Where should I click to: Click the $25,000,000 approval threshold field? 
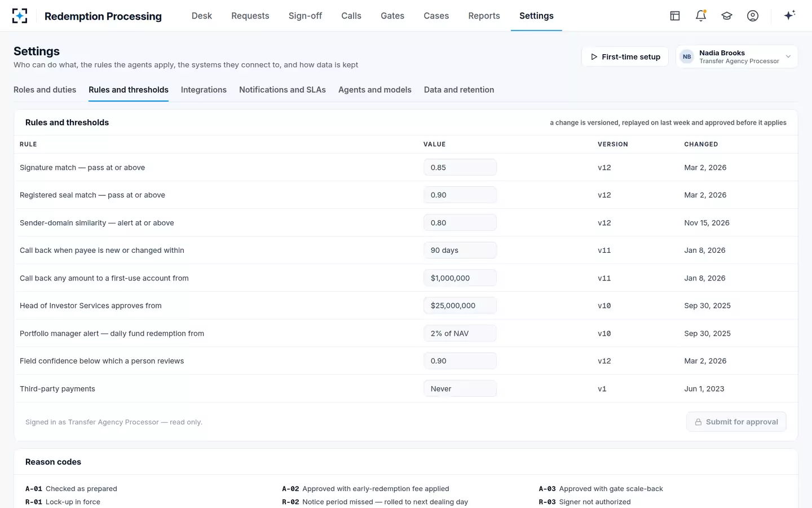460,305
